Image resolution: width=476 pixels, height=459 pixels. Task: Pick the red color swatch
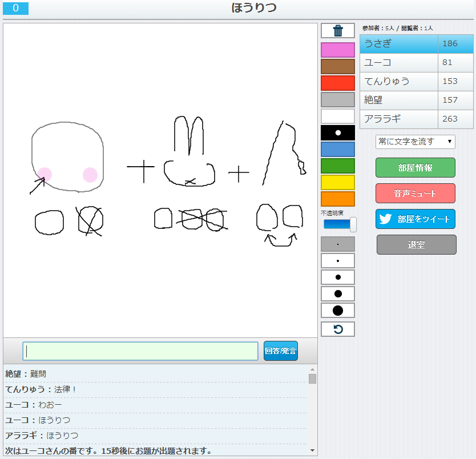(x=337, y=83)
